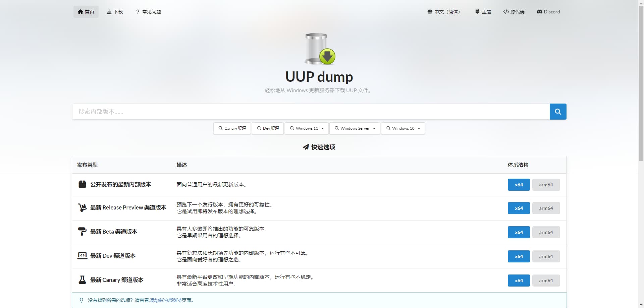The width and height of the screenshot is (644, 308).
Task: Open the 常见问题 FAQ nav item
Action: (148, 12)
